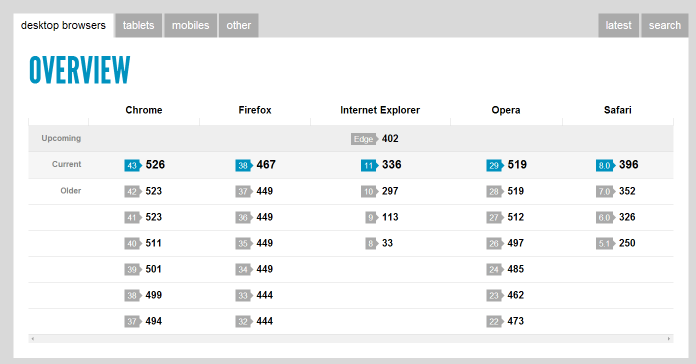Click the Safari 6.0 version badge
The width and height of the screenshot is (696, 364).
pyautogui.click(x=605, y=218)
